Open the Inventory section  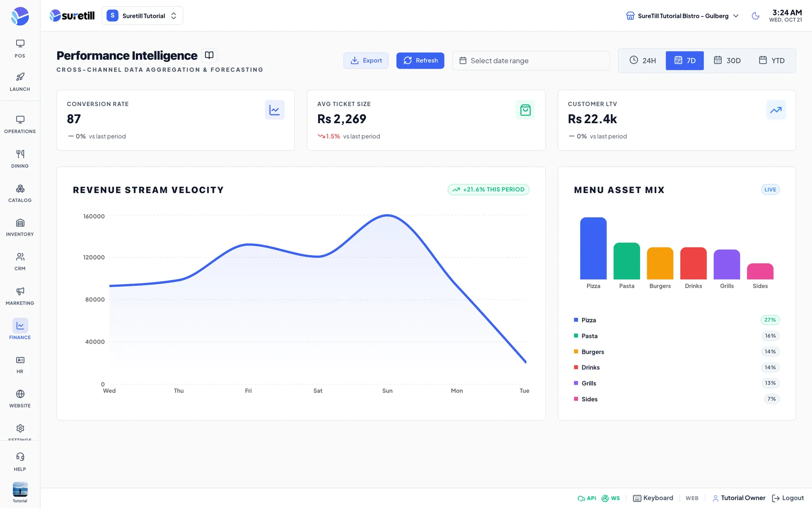[x=20, y=228]
